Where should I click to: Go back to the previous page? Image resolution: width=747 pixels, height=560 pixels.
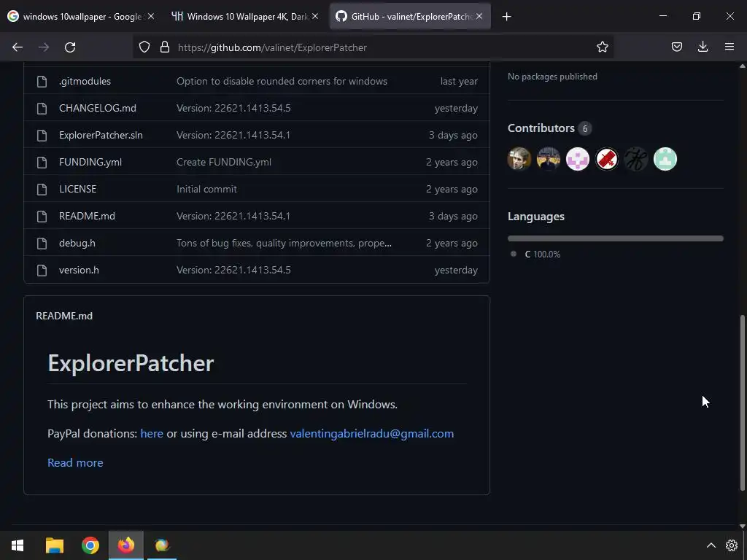tap(18, 47)
